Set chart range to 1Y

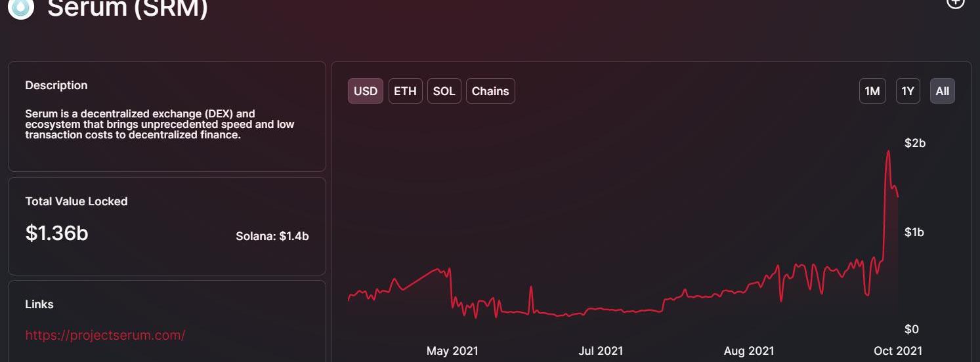point(908,91)
